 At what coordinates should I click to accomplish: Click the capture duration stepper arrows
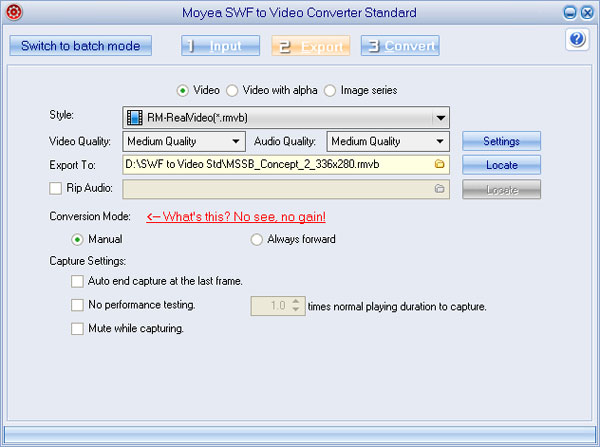coord(296,305)
